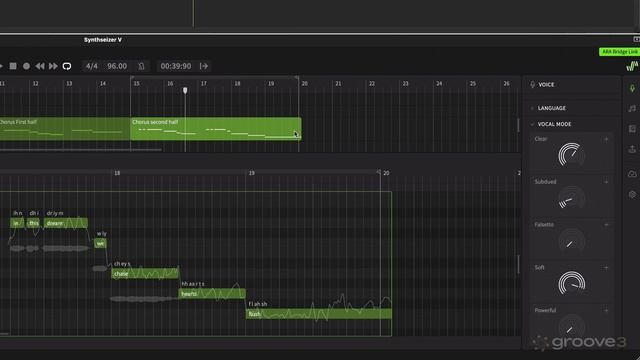Click the VOICE panel header
Viewport: 640px width, 360px height.
click(x=546, y=84)
